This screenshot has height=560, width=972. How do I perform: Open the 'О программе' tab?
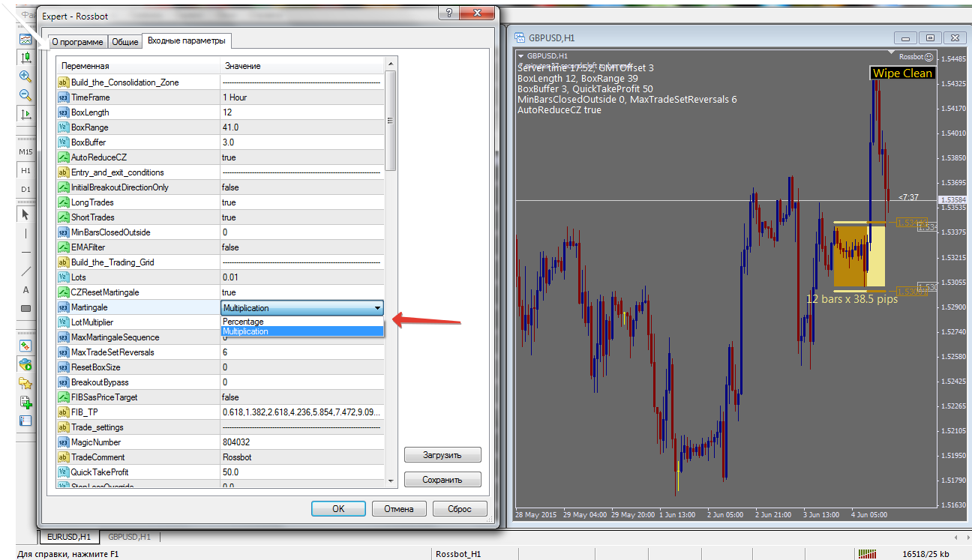pyautogui.click(x=78, y=42)
